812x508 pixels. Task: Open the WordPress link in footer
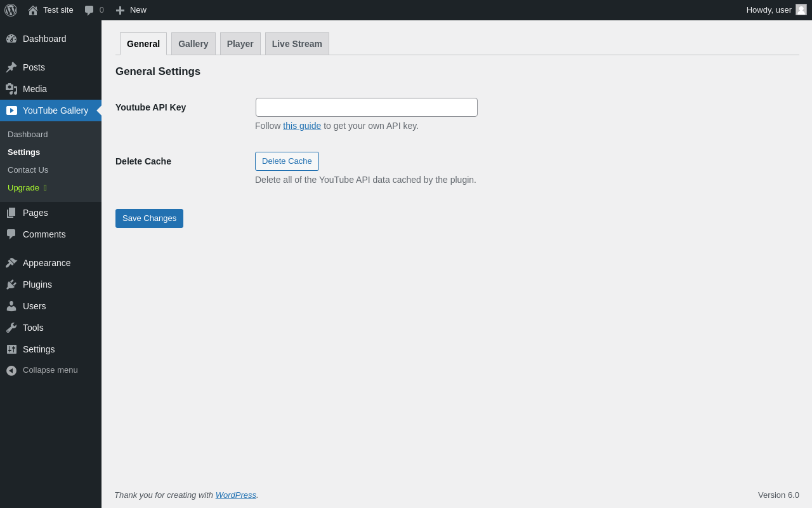pos(236,495)
